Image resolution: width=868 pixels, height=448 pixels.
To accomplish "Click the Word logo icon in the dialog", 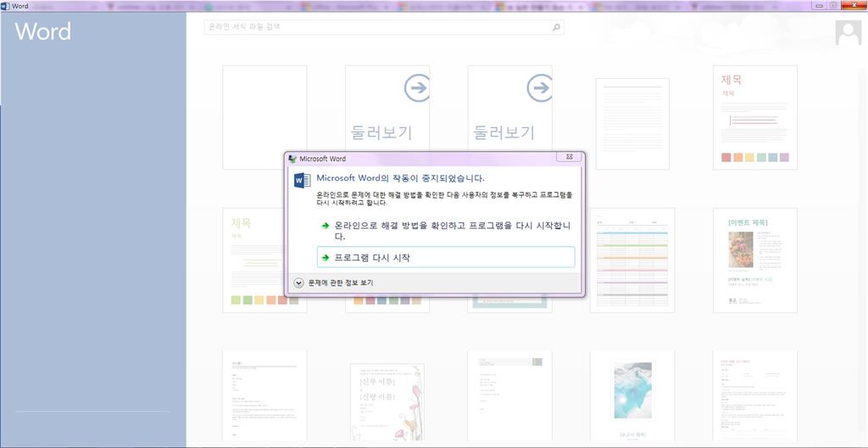I will click(x=302, y=180).
